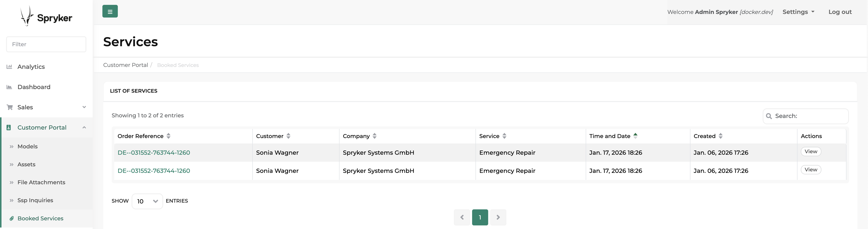Go to next page arrow
The height and width of the screenshot is (229, 868).
coord(498,217)
